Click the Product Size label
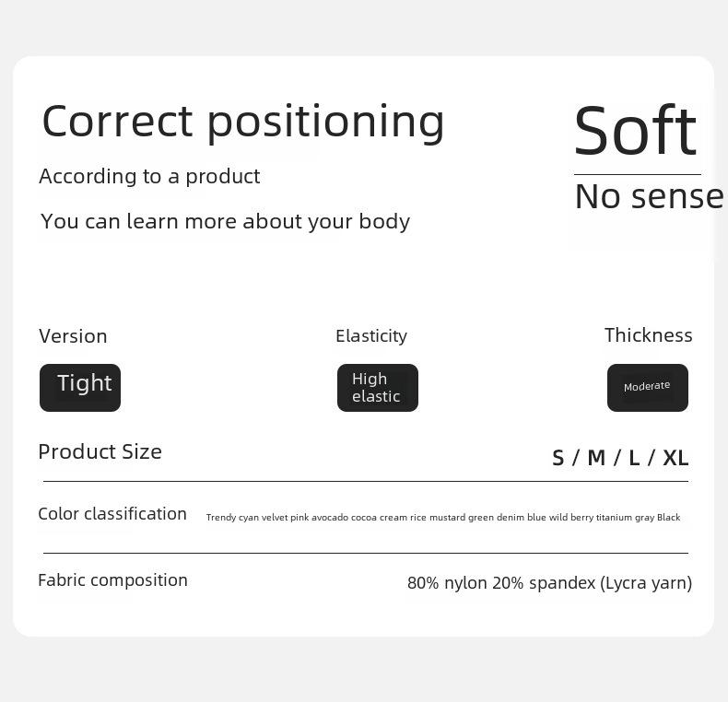This screenshot has height=702, width=728. 100,451
